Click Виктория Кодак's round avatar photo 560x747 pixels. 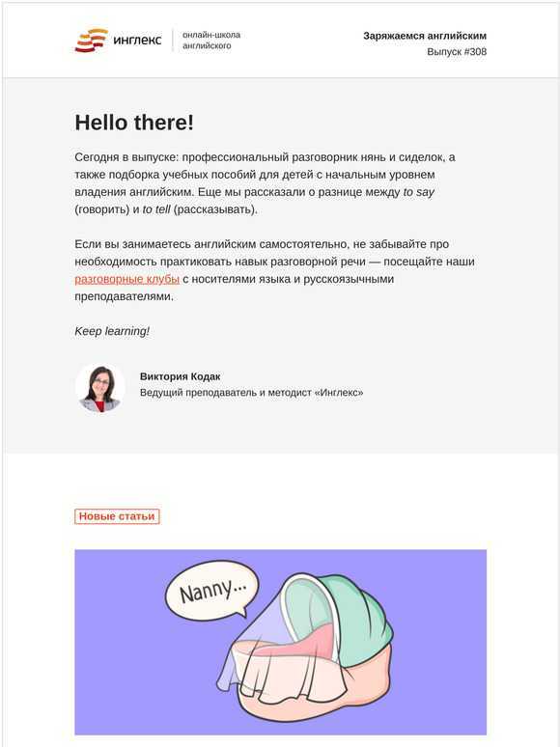100,388
